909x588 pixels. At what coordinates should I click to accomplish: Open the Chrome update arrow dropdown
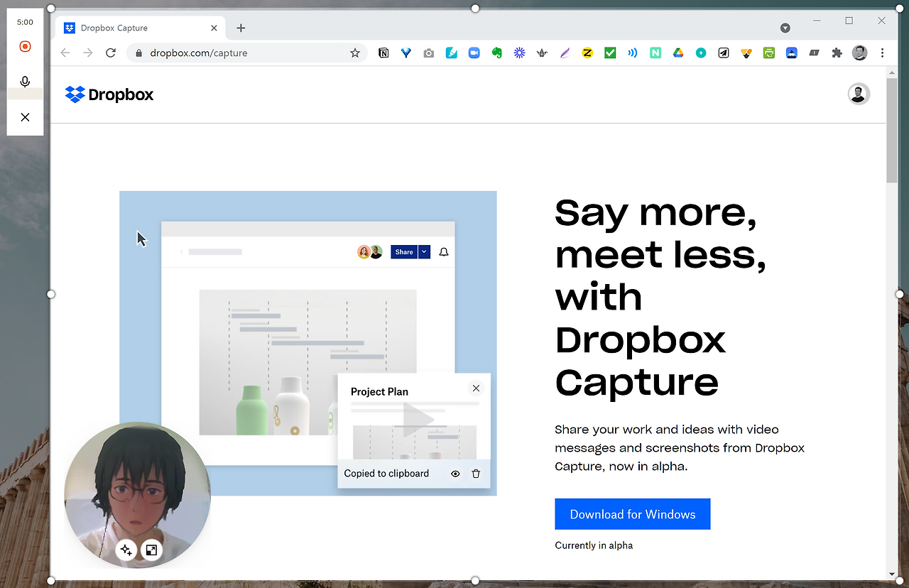tap(785, 28)
